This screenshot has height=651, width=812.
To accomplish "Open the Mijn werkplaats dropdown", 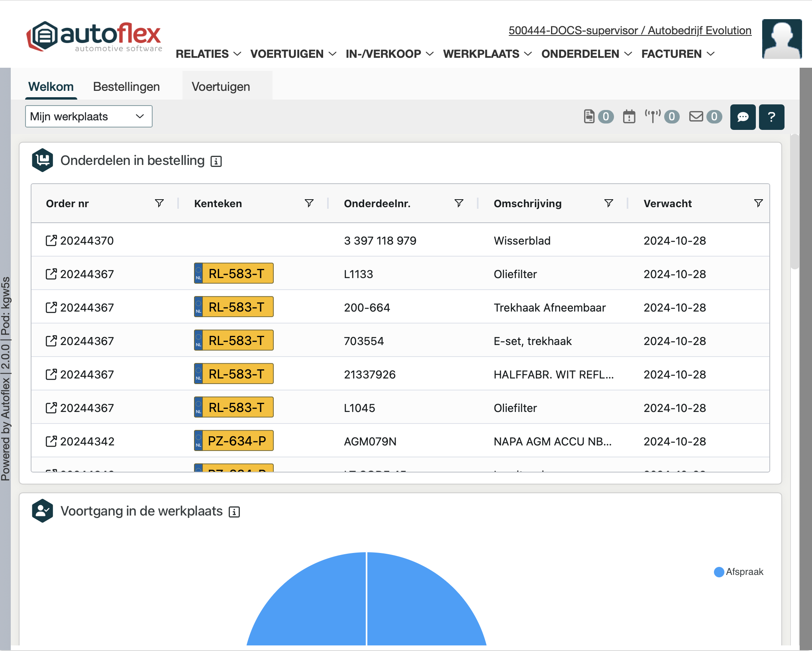I will [x=88, y=117].
